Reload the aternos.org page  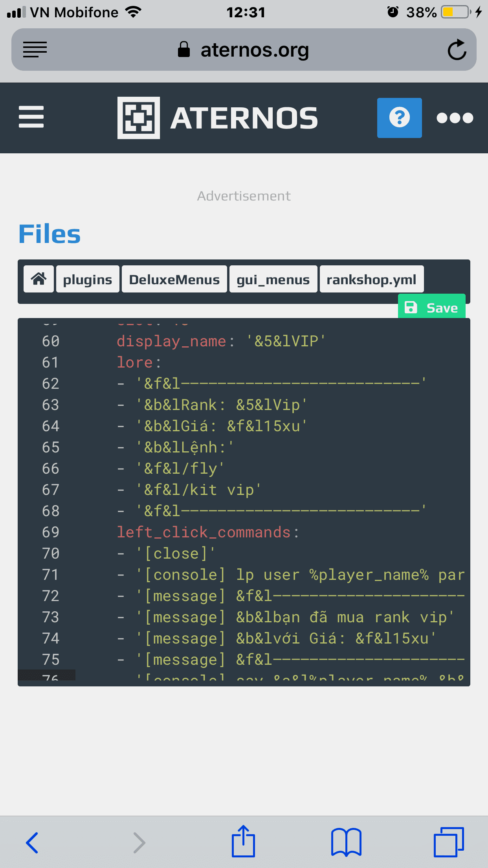[457, 50]
